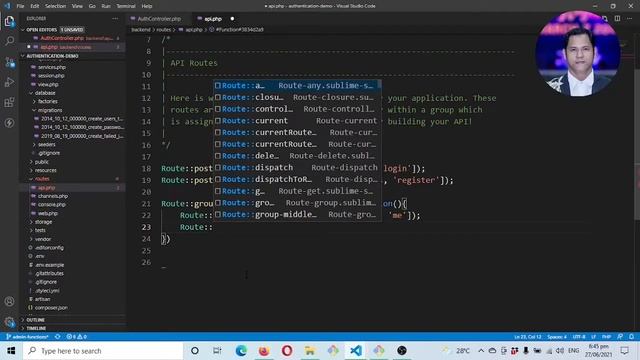640x360 pixels.
Task: Open Task View on taskbar
Action: click(x=217, y=351)
